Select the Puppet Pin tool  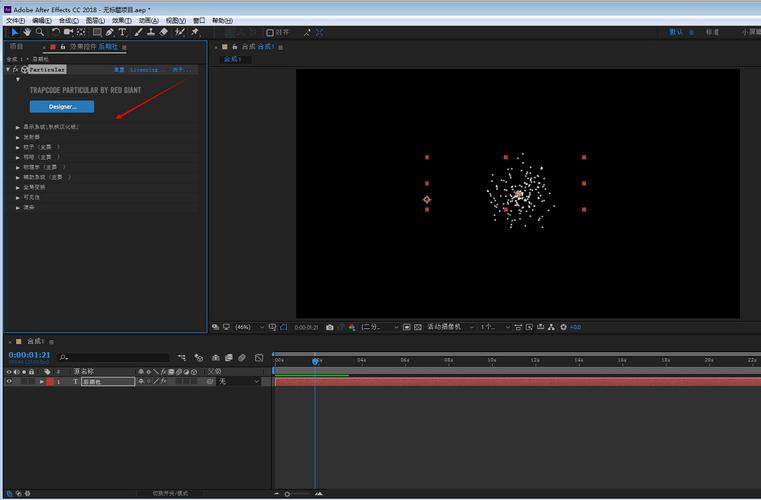tap(193, 32)
